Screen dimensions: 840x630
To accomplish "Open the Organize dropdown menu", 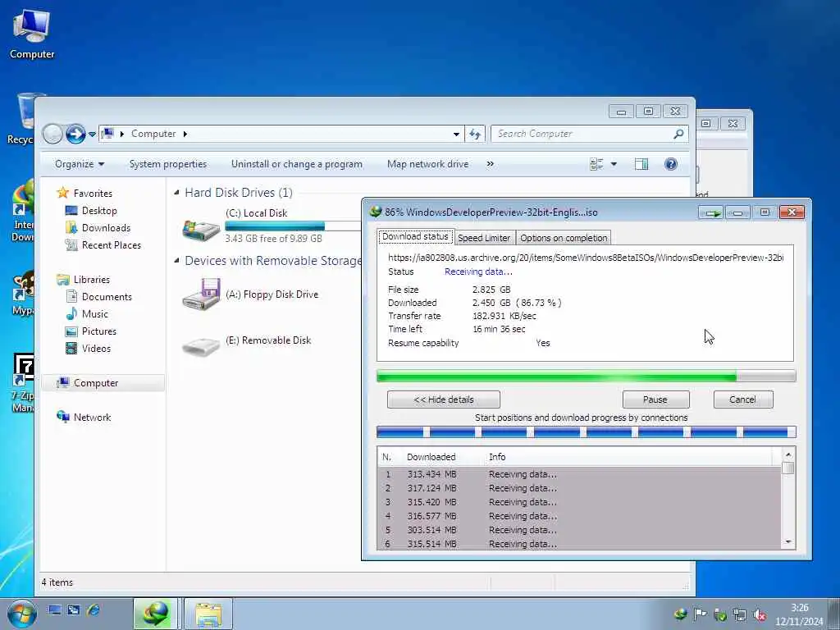I will pyautogui.click(x=80, y=164).
